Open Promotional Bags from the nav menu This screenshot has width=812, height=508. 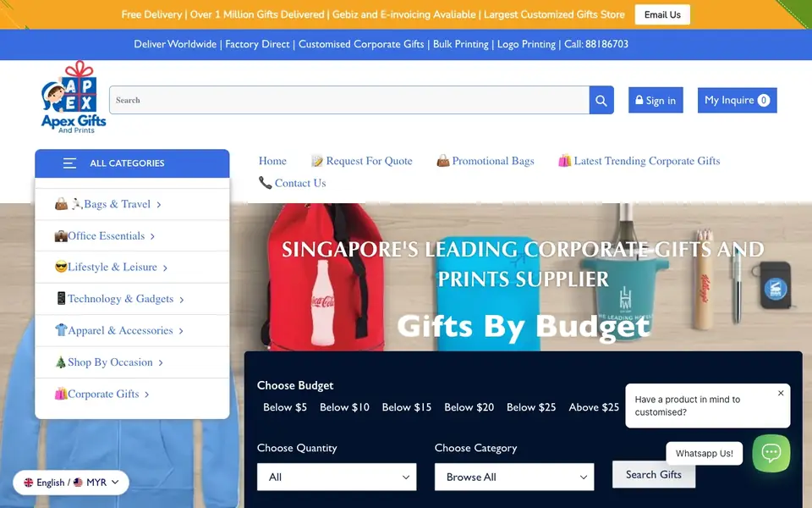tap(486, 161)
